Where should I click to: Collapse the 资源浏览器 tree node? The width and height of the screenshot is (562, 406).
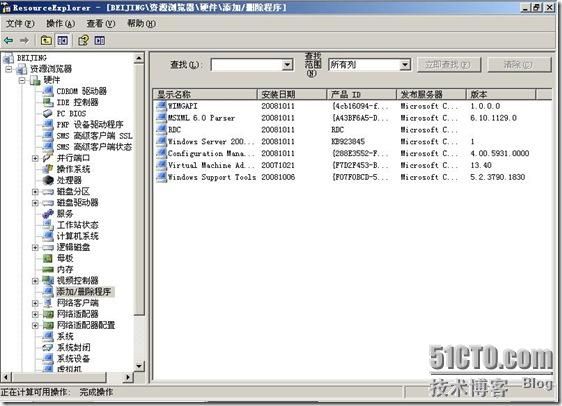pos(9,68)
